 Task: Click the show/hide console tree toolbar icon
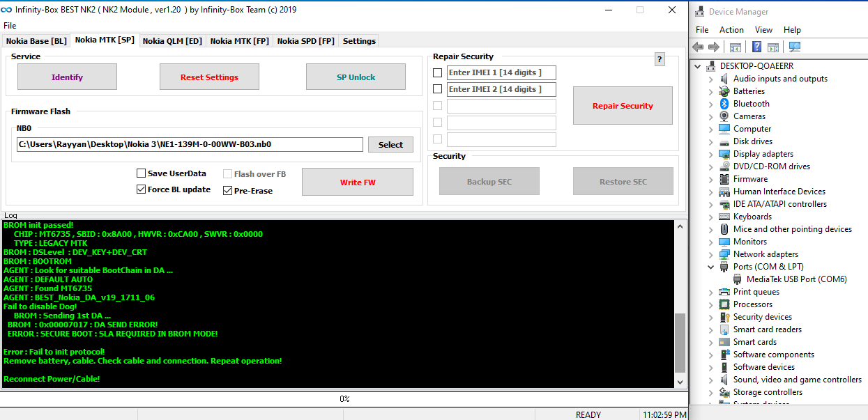[x=735, y=47]
